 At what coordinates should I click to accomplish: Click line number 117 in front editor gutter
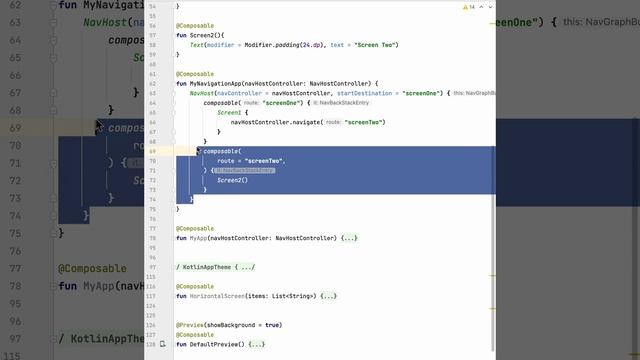tap(151, 296)
